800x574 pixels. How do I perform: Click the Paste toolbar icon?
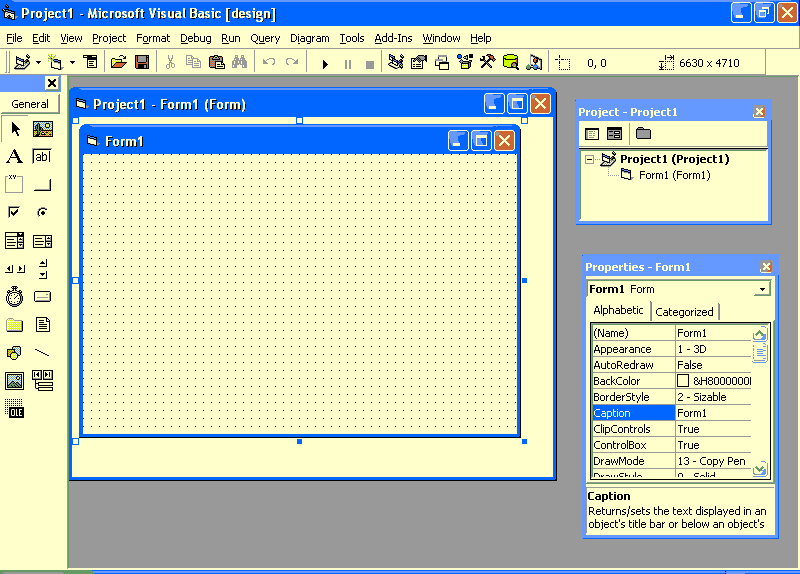pos(217,62)
